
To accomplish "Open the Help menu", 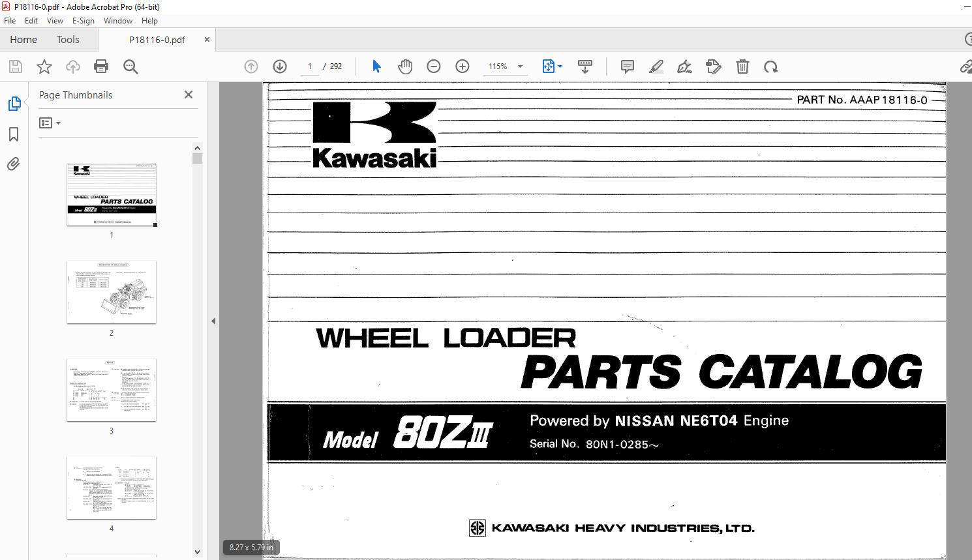I will [149, 21].
